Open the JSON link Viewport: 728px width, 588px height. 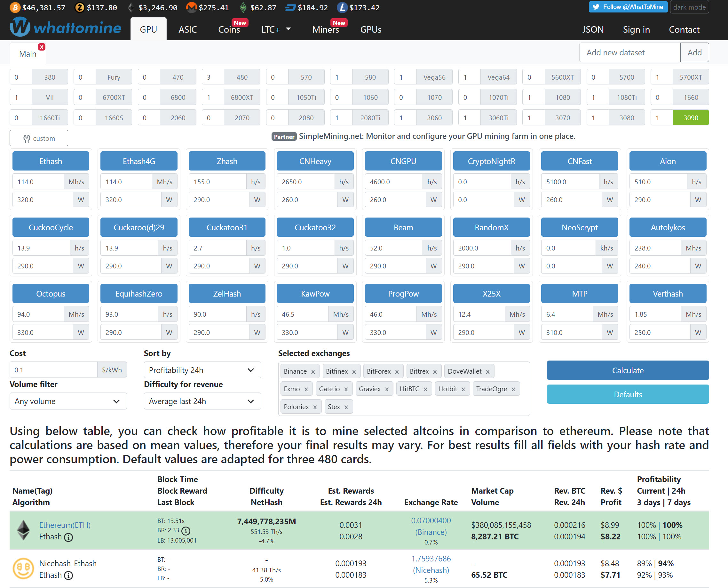(x=593, y=29)
